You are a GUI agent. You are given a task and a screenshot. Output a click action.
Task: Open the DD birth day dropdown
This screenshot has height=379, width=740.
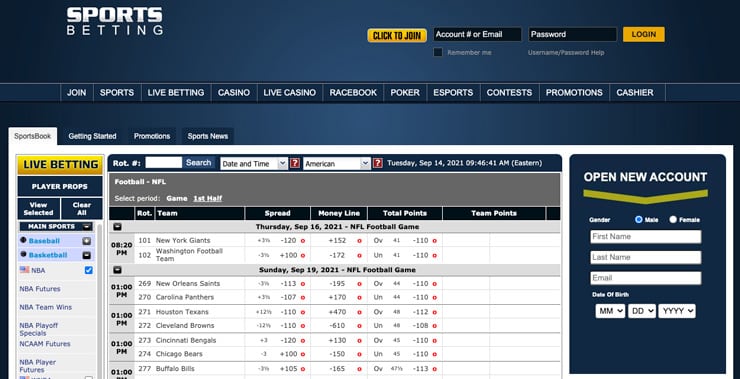pos(642,311)
